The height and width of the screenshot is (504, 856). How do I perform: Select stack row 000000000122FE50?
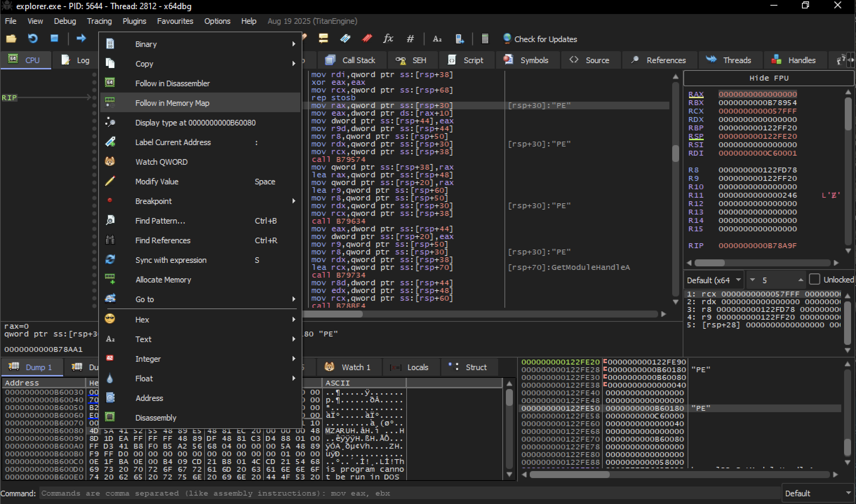click(x=681, y=408)
